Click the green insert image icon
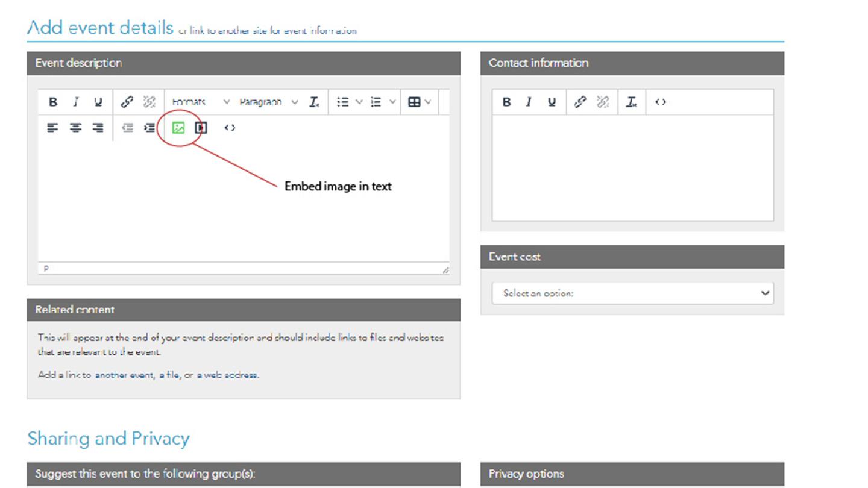Viewport: 868px width, 488px height. click(x=178, y=128)
